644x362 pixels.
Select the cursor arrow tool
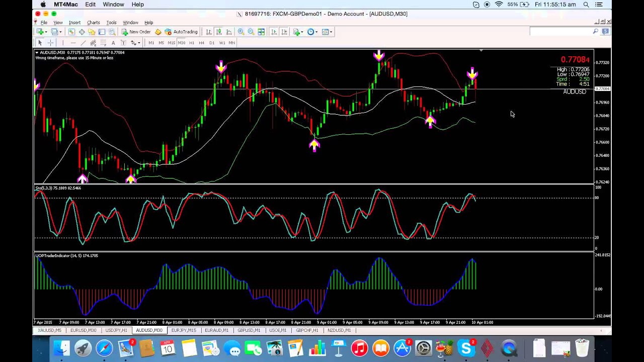pos(40,43)
